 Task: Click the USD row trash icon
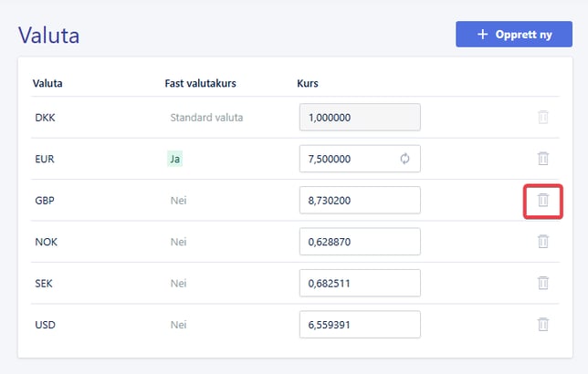pos(542,324)
